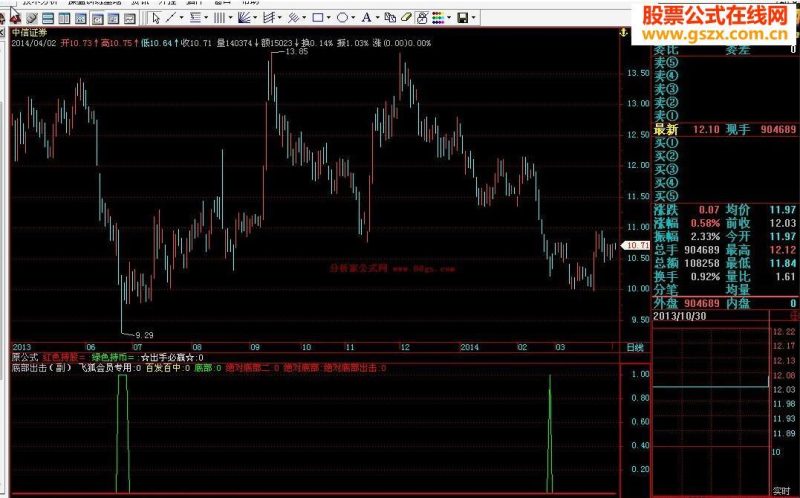Viewport: 800px width, 498px height.
Task: Expand the save icon dropdown arrow
Action: [x=473, y=18]
